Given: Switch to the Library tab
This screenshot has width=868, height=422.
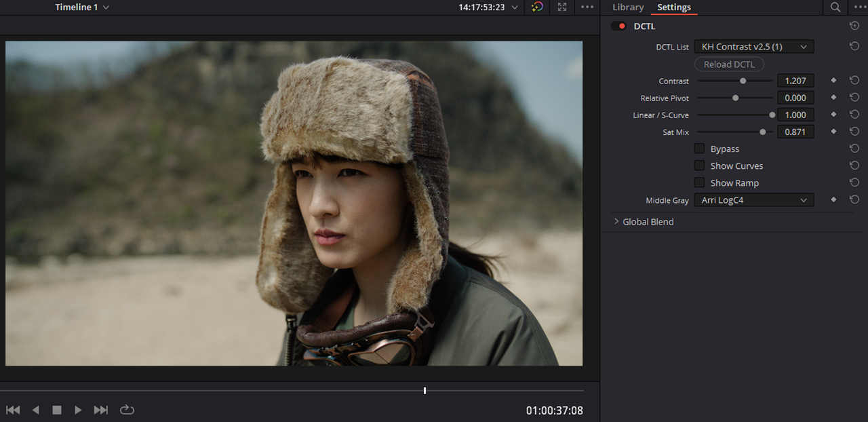Looking at the screenshot, I should tap(628, 7).
